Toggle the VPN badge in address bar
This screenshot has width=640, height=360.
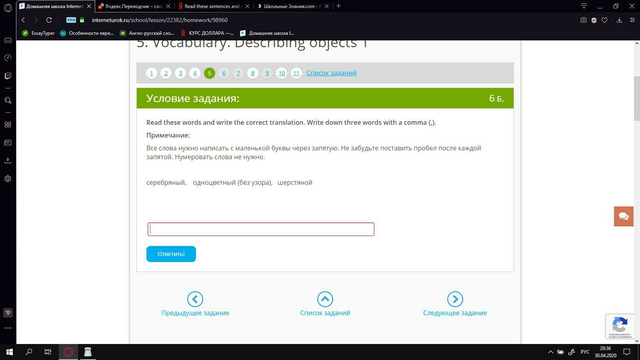pos(71,20)
